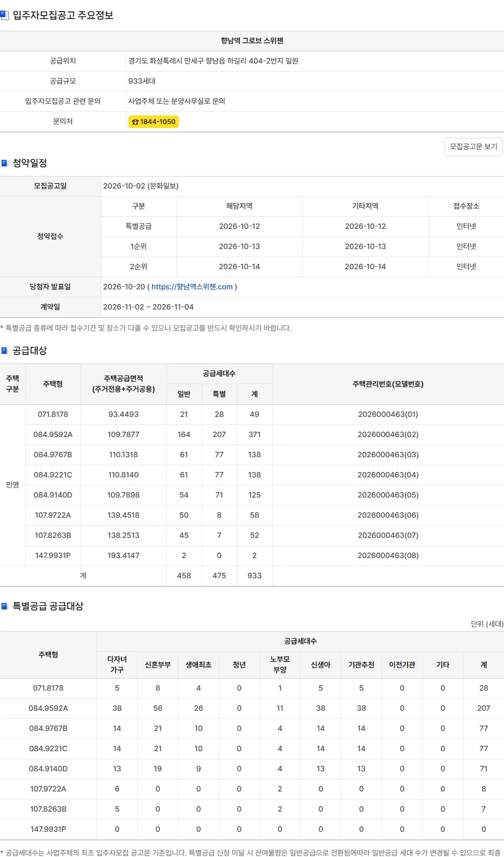Click the 신혼부부 value 56

coord(158,708)
